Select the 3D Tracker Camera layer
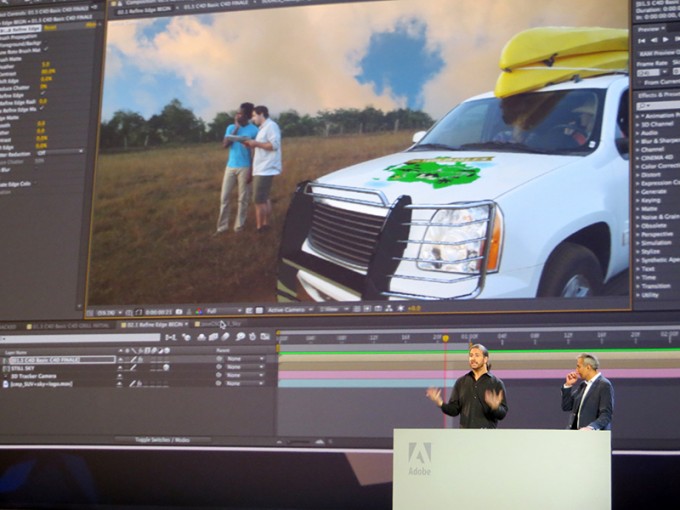Image resolution: width=680 pixels, height=510 pixels. point(33,376)
